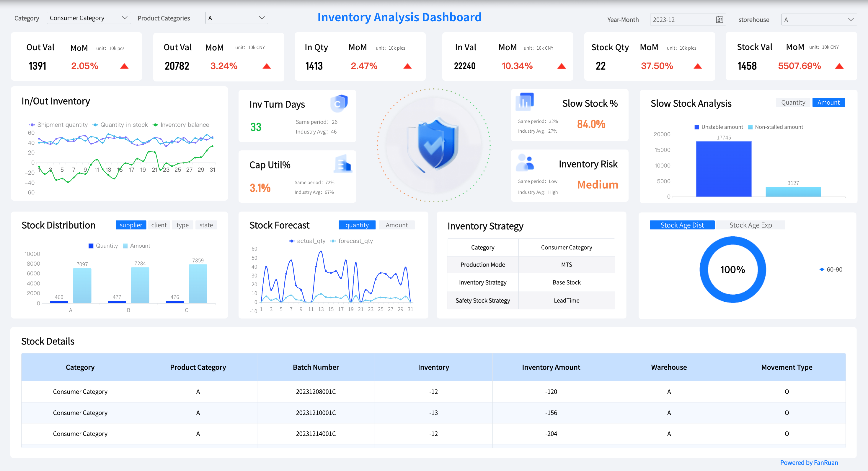Click red up-arrow beside Stock Val MoM
Image resolution: width=868 pixels, height=471 pixels.
839,66
